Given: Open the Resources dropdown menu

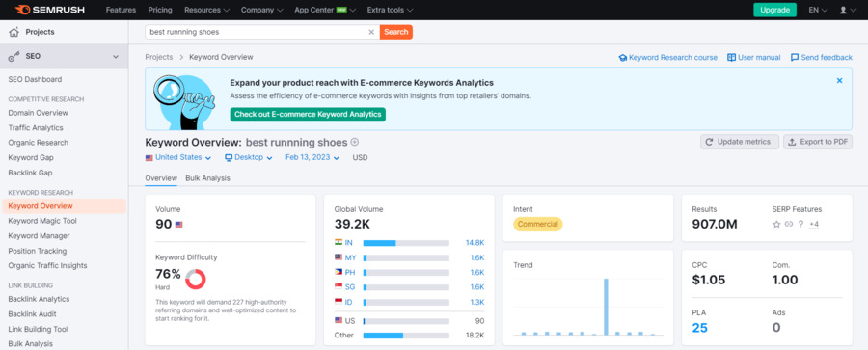Looking at the screenshot, I should [206, 10].
